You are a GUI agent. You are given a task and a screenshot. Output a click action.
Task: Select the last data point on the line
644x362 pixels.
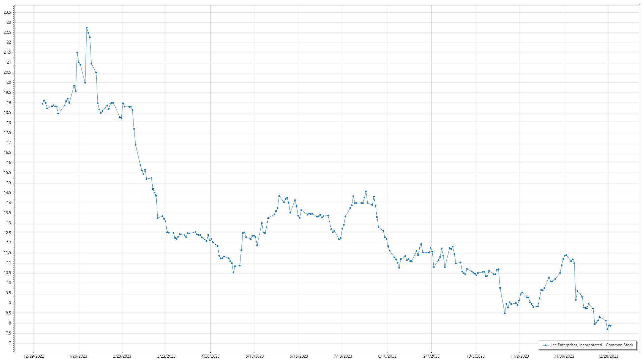click(610, 326)
